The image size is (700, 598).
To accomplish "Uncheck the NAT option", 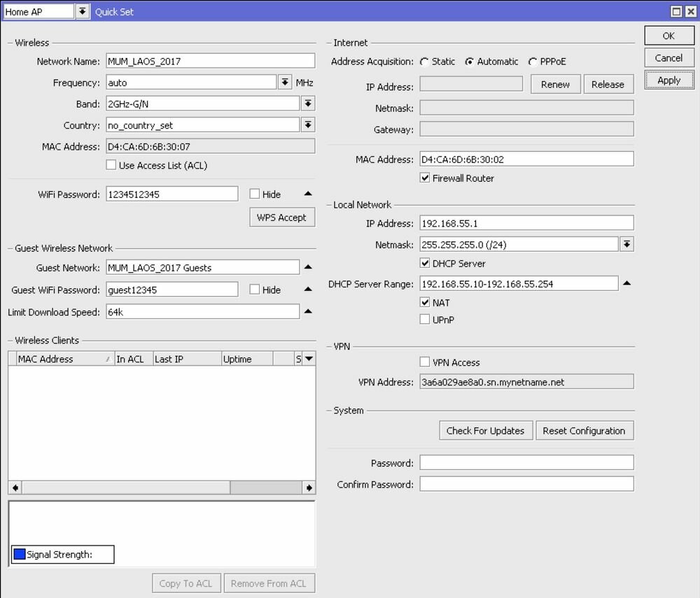I will pyautogui.click(x=425, y=302).
